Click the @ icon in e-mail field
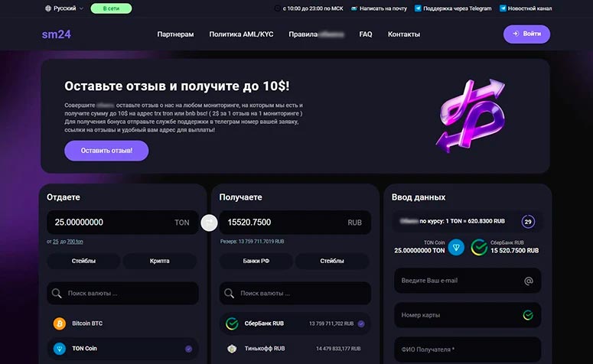Viewport: 593px width, 364px height. pos(529,281)
